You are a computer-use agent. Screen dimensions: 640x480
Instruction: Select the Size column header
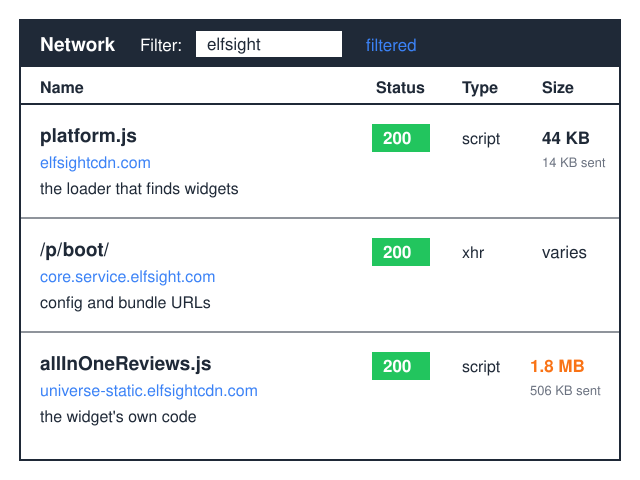point(558,88)
